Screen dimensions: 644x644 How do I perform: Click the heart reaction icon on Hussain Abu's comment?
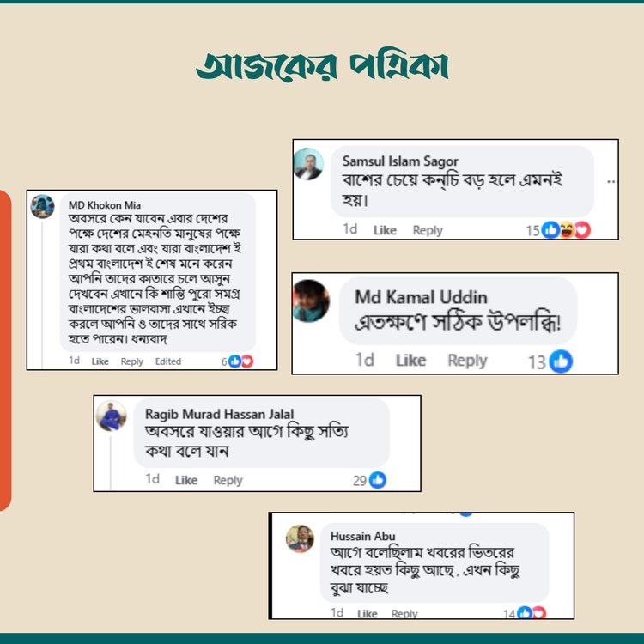point(539,613)
